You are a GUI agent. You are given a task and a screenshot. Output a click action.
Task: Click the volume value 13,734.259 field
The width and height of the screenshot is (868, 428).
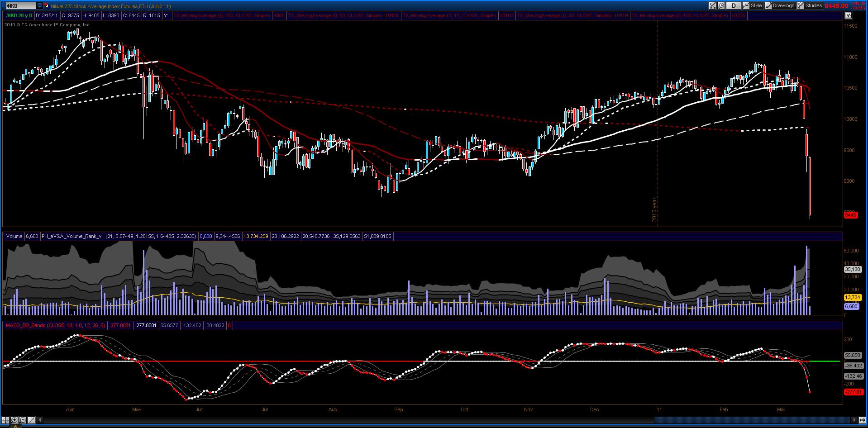pos(256,236)
